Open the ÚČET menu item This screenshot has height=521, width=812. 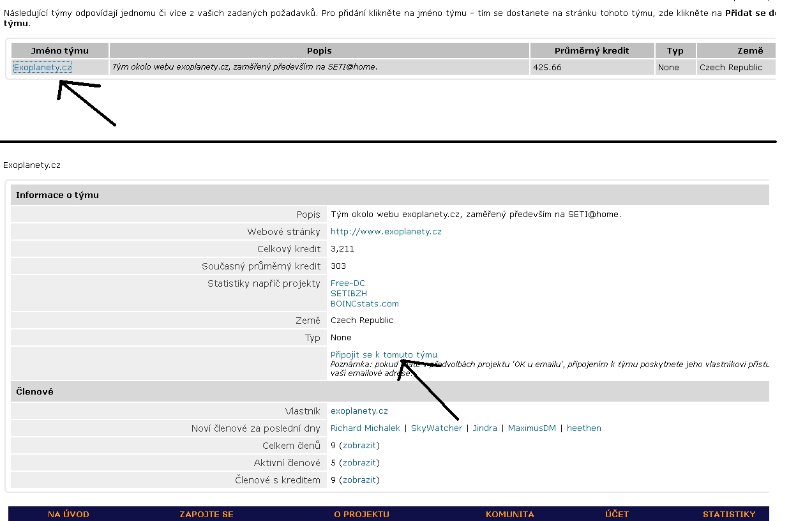pos(617,514)
